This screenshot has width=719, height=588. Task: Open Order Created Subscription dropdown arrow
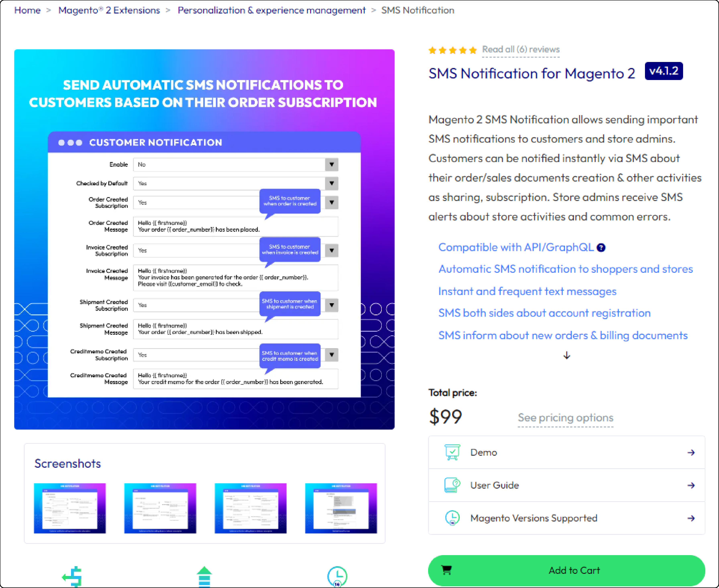point(332,203)
